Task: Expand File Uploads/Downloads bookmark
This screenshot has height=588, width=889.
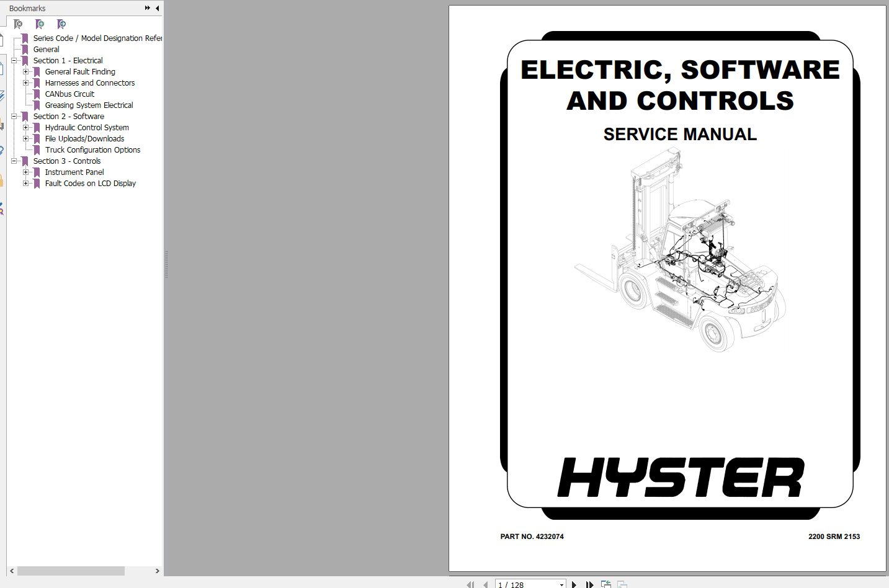Action: (x=25, y=139)
